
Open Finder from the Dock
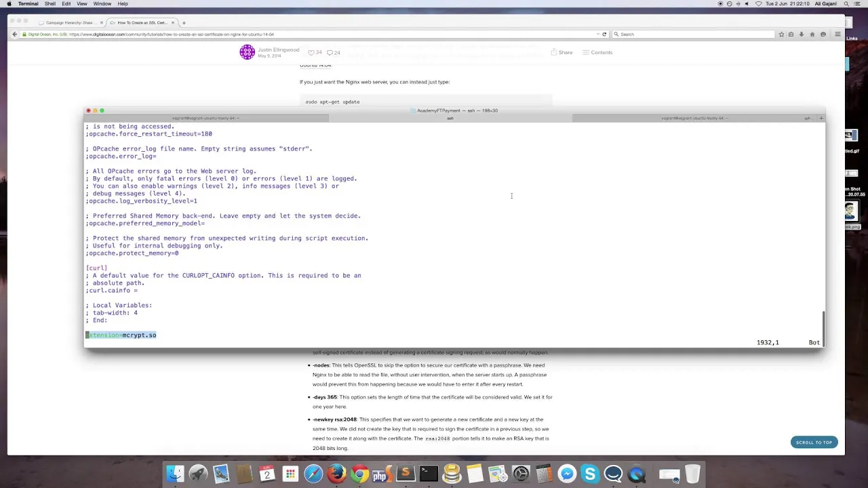click(x=176, y=474)
